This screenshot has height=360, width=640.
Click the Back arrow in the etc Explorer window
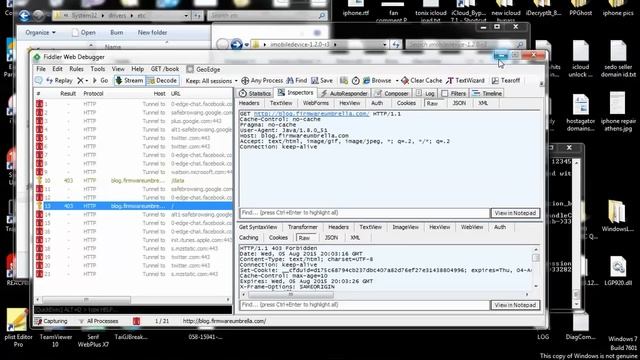click(x=24, y=16)
